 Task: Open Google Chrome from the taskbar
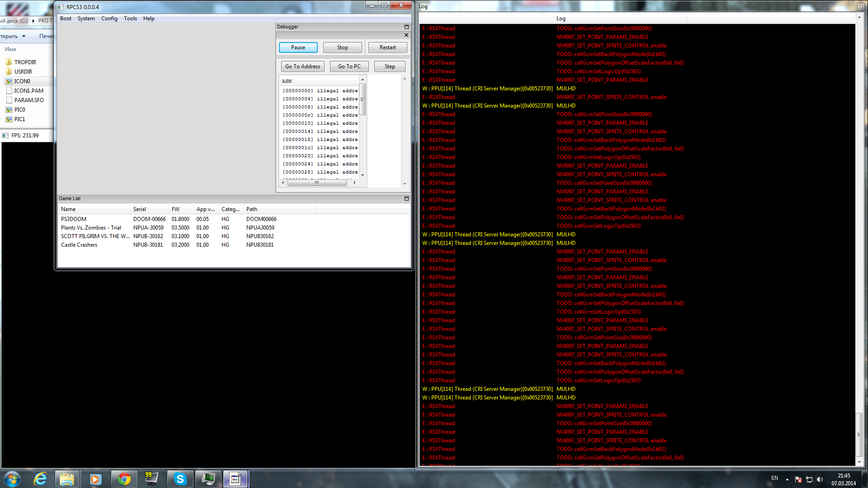coord(124,479)
